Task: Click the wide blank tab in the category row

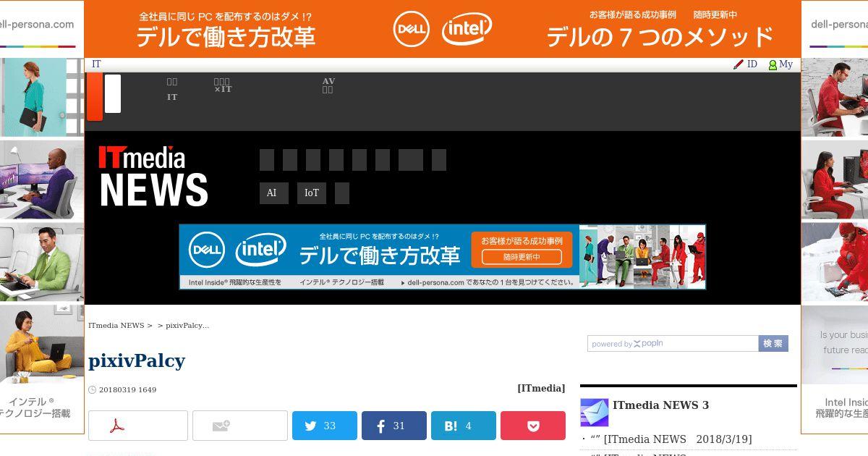Action: pos(411,160)
